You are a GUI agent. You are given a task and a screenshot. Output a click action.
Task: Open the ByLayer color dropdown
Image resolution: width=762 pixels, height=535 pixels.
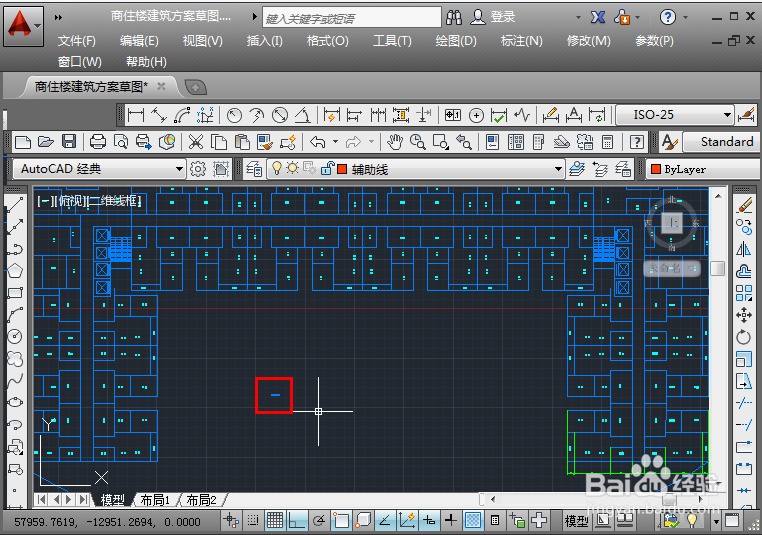click(x=704, y=169)
